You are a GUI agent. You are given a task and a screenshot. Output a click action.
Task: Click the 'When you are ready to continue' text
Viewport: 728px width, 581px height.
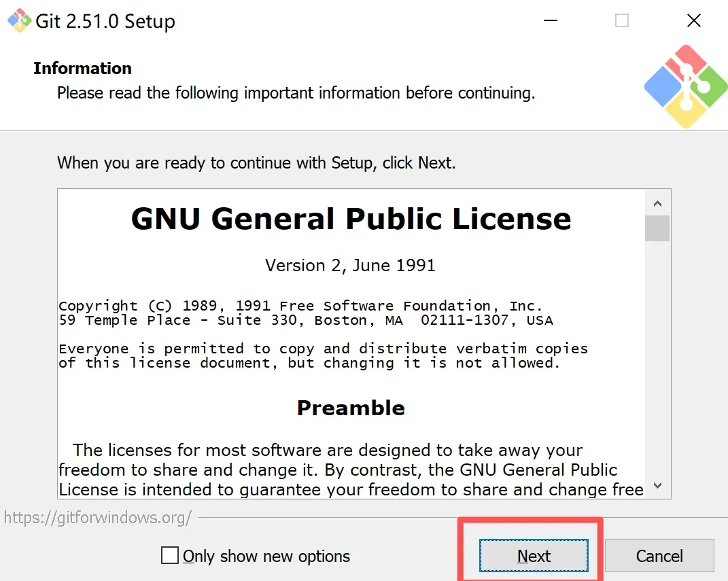(x=256, y=163)
